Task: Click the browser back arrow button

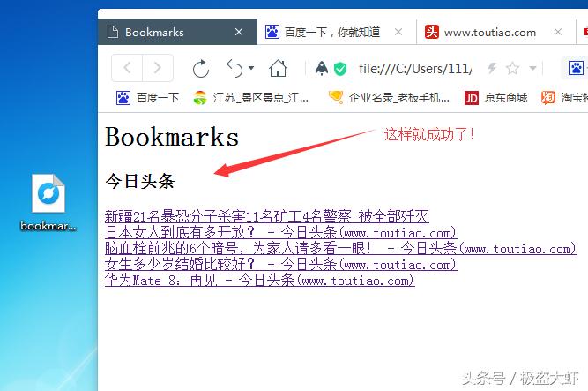Action: 127,68
